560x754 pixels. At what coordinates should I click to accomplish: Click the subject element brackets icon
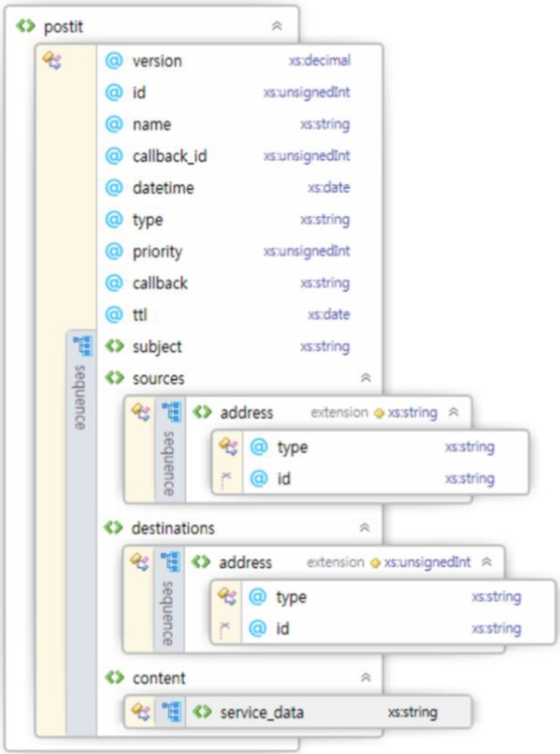tap(114, 346)
